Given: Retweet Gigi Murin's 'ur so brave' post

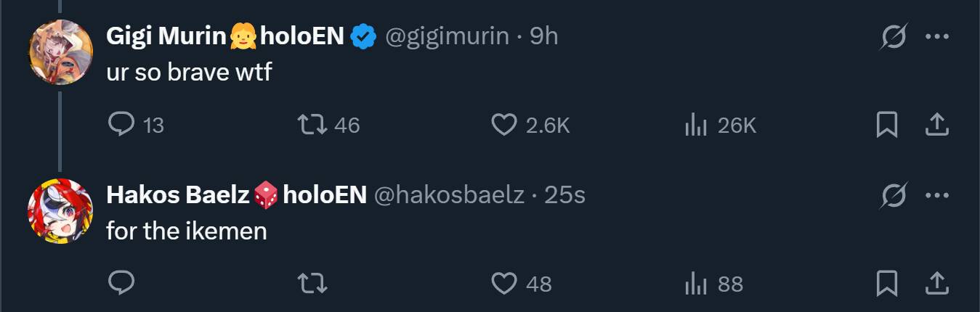Looking at the screenshot, I should point(313,125).
